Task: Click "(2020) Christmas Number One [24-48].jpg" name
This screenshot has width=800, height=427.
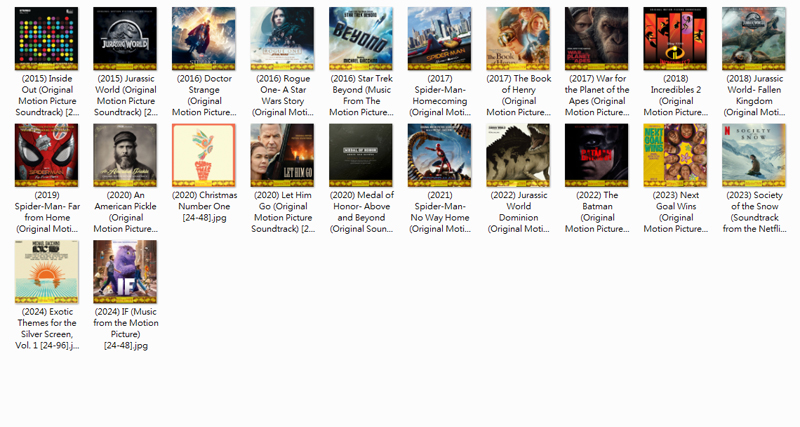Action: coord(204,206)
